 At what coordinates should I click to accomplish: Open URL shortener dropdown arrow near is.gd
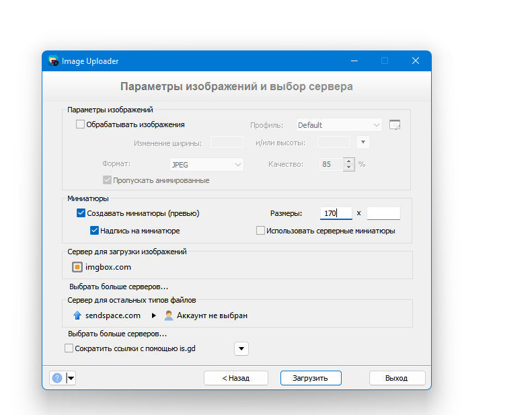[x=241, y=348]
